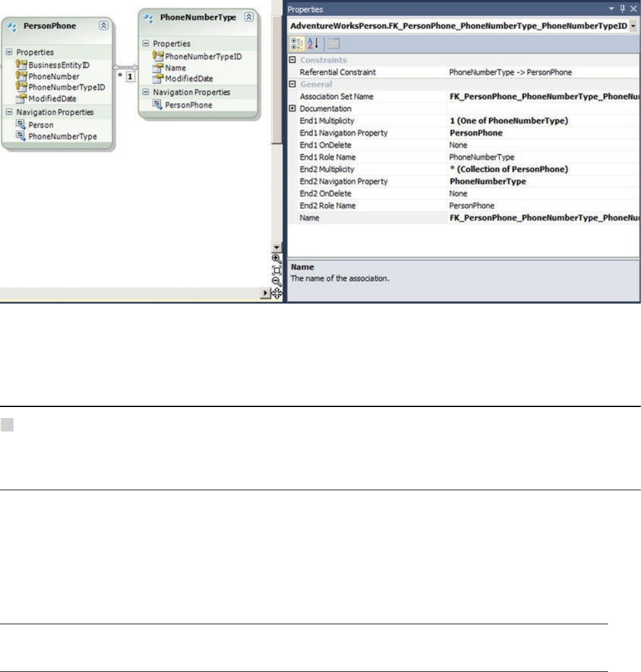The width and height of the screenshot is (641, 672).
Task: Click the End1 Navigation Property value PersonPhone
Action: [476, 133]
